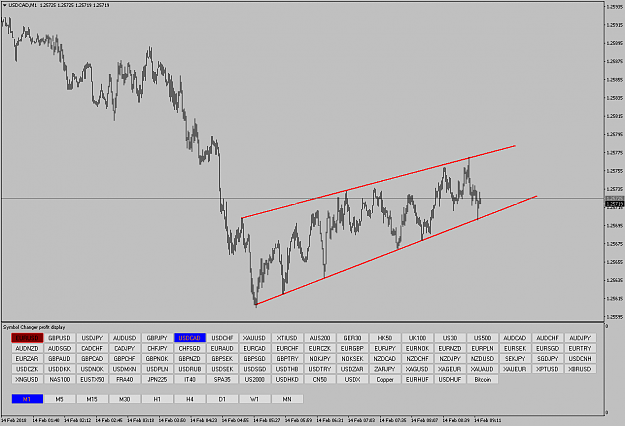The width and height of the screenshot is (625, 426).
Task: Choose the AUDUSD symbol button
Action: (x=125, y=338)
